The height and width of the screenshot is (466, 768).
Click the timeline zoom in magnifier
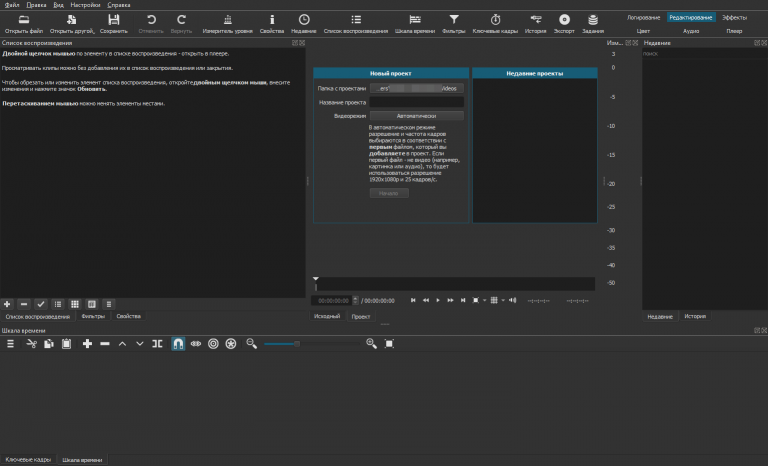tap(371, 344)
